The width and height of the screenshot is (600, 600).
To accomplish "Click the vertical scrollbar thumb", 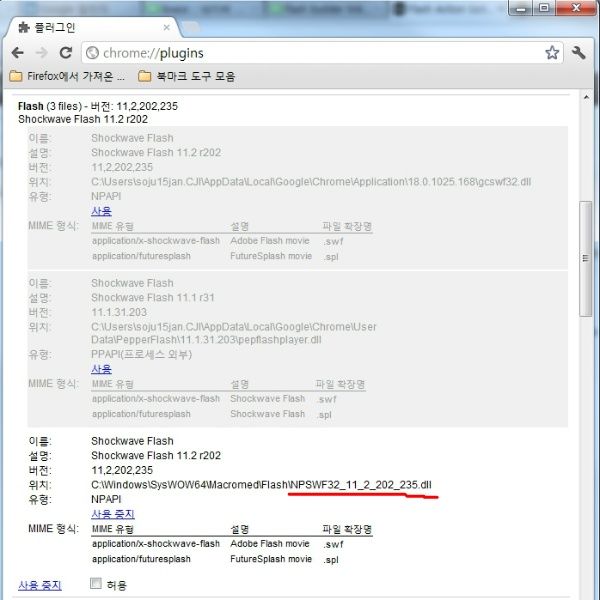I will [585, 259].
